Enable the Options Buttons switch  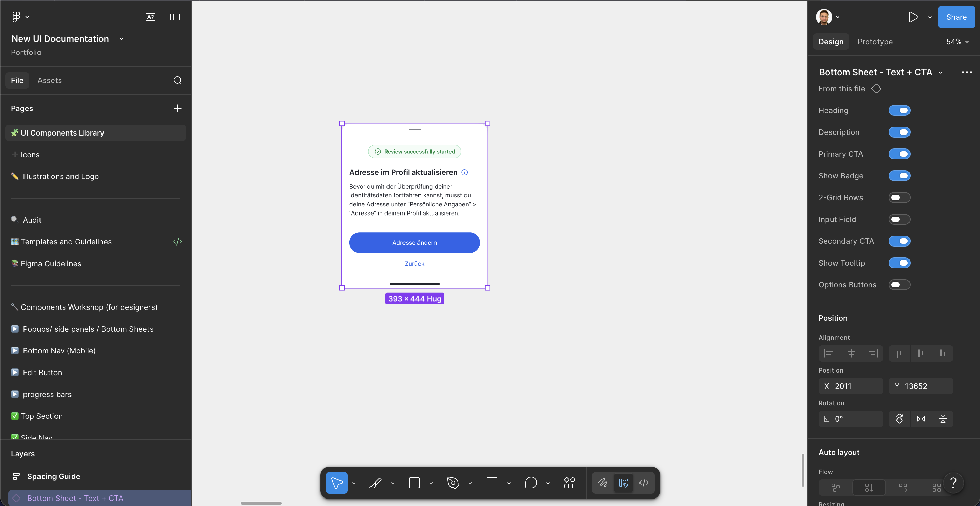899,285
